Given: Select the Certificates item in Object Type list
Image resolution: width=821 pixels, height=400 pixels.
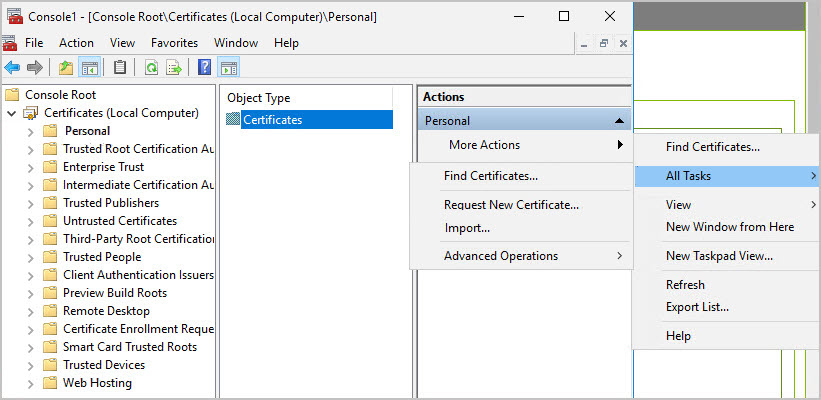Looking at the screenshot, I should pyautogui.click(x=272, y=120).
